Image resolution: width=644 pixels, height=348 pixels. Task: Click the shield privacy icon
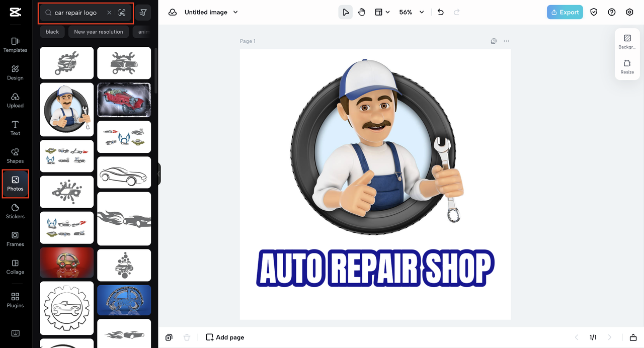click(x=594, y=12)
